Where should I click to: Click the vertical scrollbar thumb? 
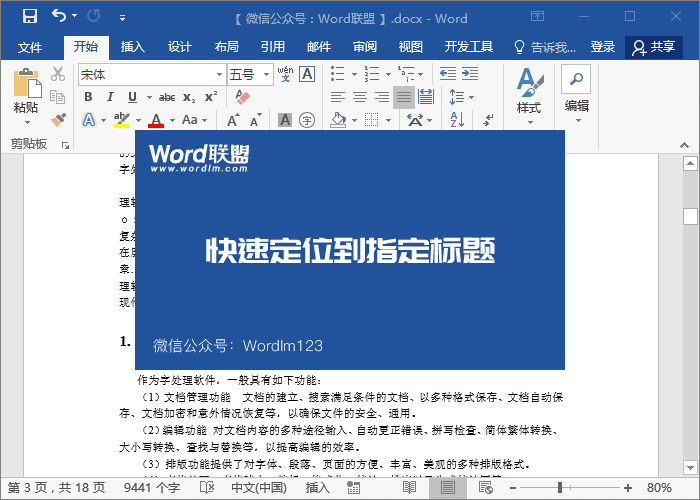click(x=690, y=217)
